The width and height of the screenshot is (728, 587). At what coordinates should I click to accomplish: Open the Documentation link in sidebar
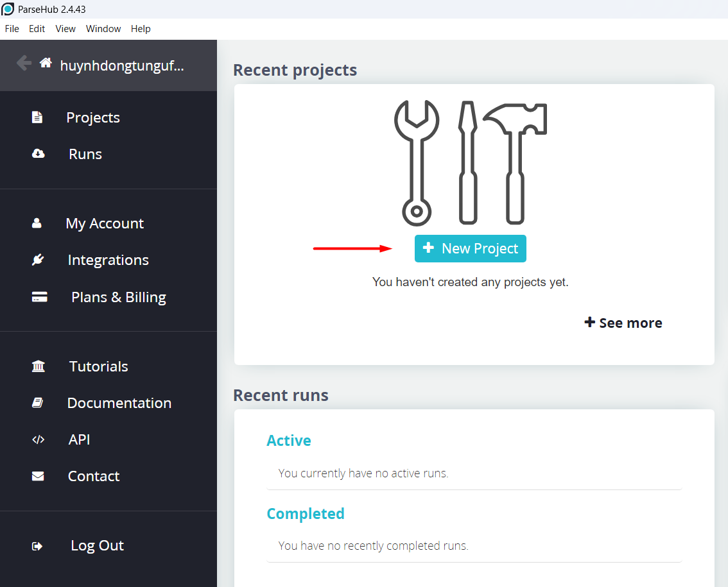click(119, 403)
